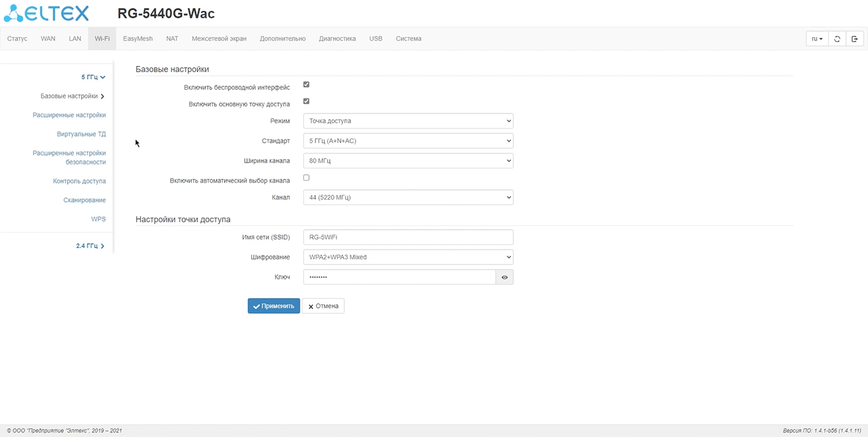Expand the Ширина канала 80 МГц dropdown
This screenshot has width=868, height=437.
click(408, 160)
